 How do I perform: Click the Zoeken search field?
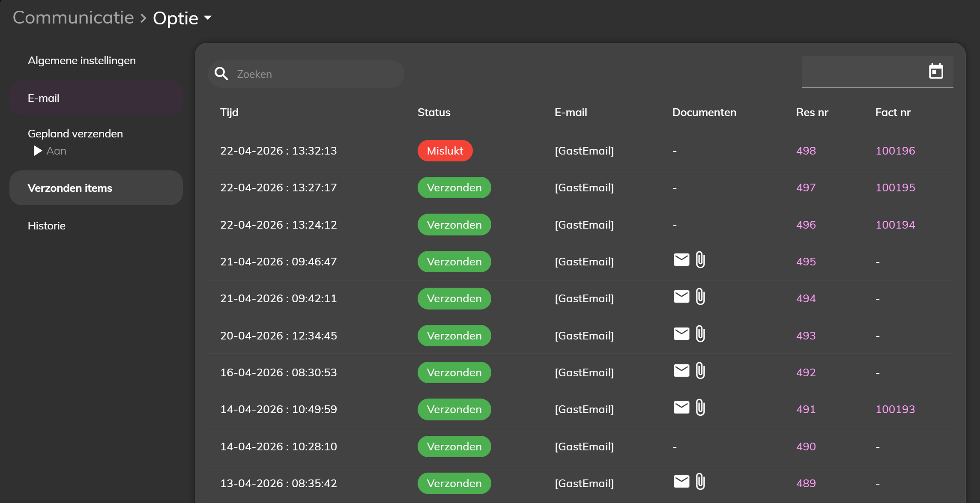pos(306,74)
